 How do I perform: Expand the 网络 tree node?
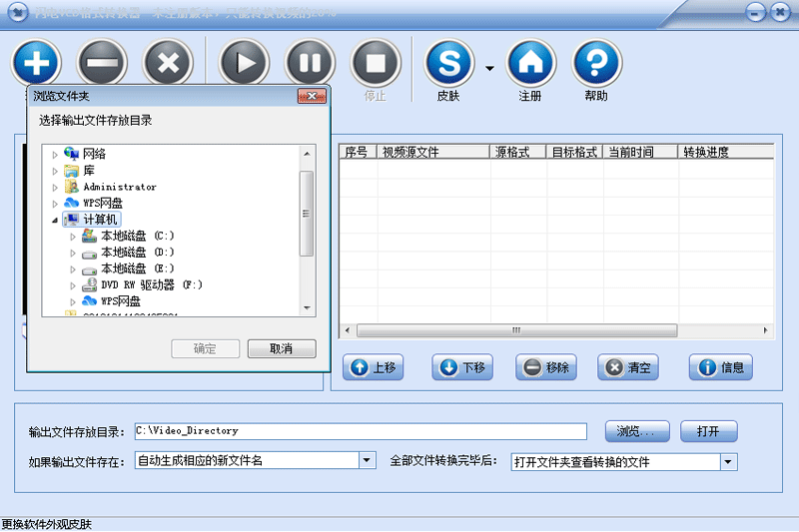click(55, 155)
